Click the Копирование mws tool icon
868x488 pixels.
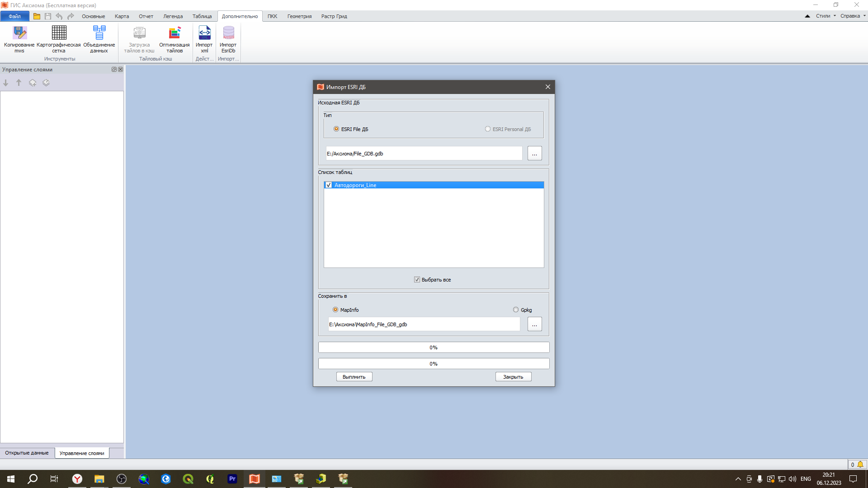(19, 33)
